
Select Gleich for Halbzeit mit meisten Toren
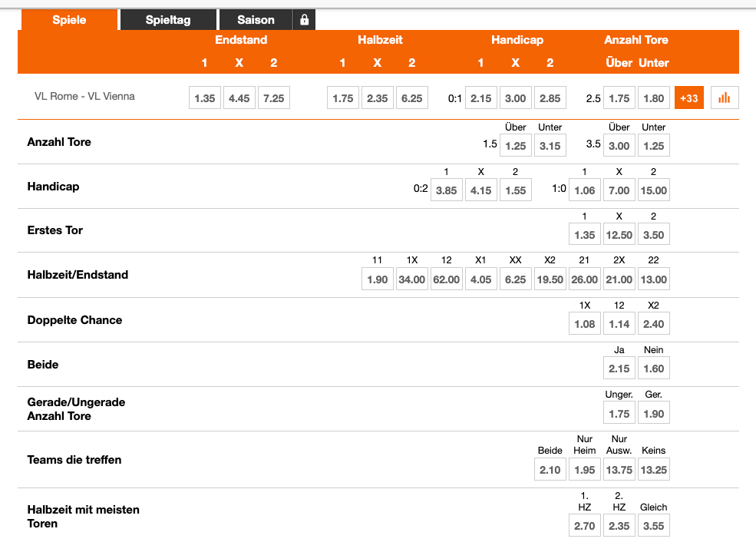653,524
